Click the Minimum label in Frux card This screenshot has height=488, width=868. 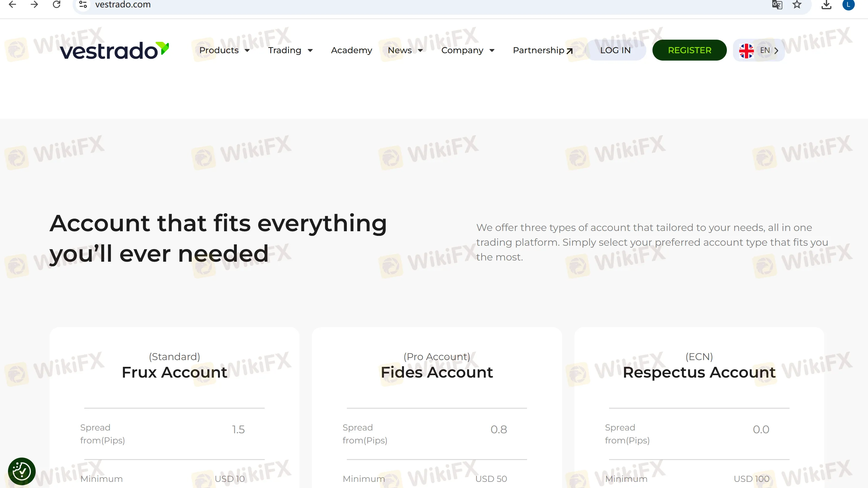101,479
